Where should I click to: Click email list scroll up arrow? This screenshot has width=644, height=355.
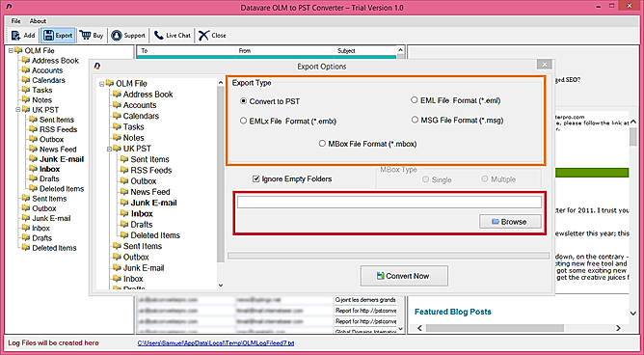click(x=401, y=50)
